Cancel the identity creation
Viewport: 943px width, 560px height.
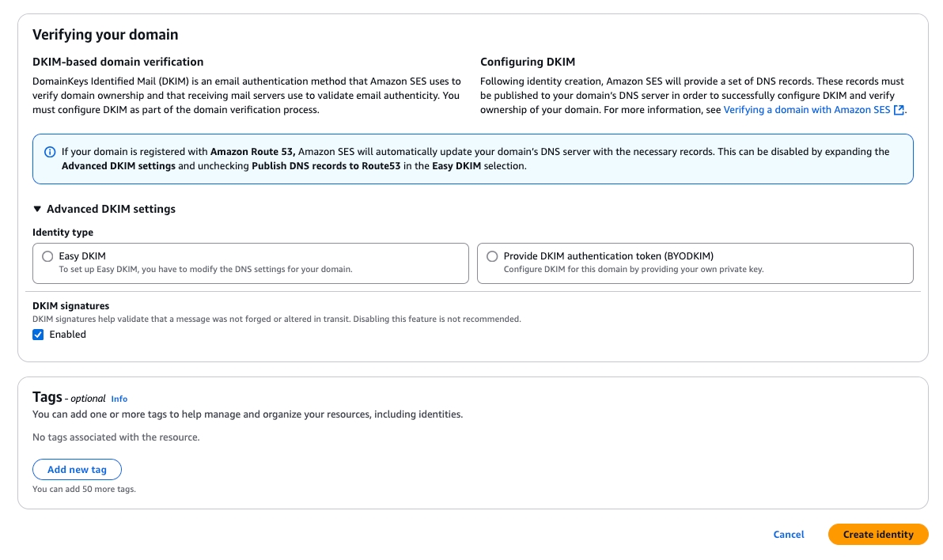pyautogui.click(x=788, y=535)
